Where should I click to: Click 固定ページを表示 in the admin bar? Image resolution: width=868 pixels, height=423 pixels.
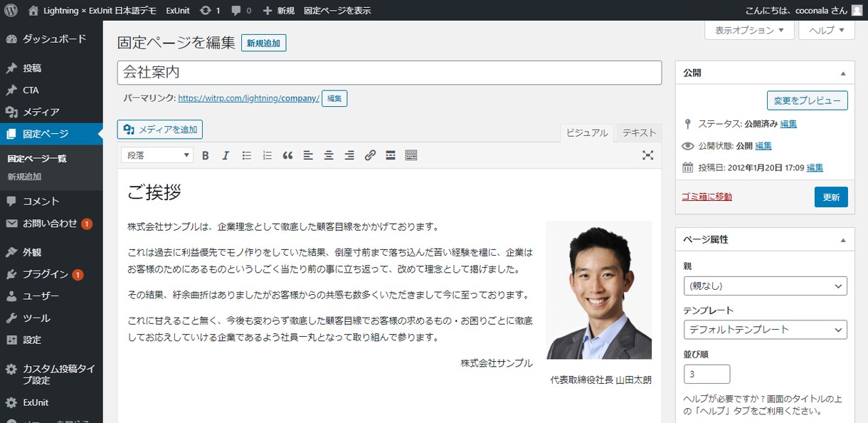click(x=337, y=11)
